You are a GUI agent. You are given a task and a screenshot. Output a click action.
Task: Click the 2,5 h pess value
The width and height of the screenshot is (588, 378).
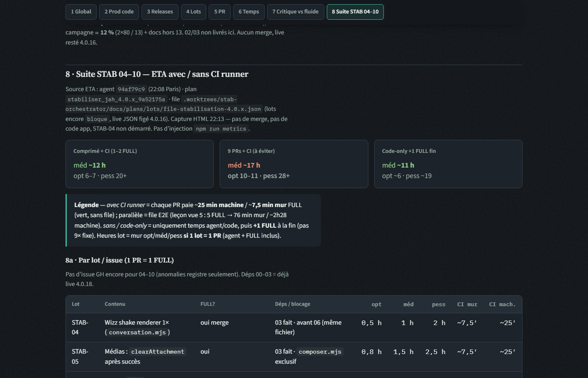pos(435,352)
